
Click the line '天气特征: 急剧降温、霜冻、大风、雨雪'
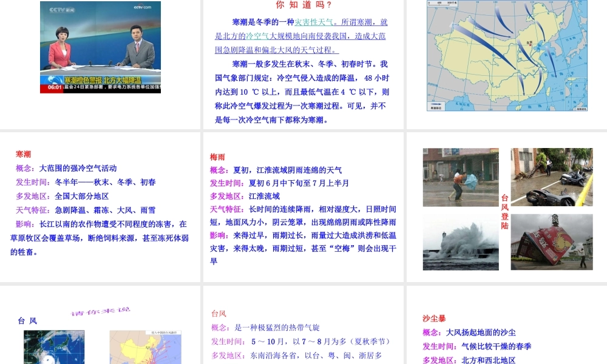(x=86, y=210)
